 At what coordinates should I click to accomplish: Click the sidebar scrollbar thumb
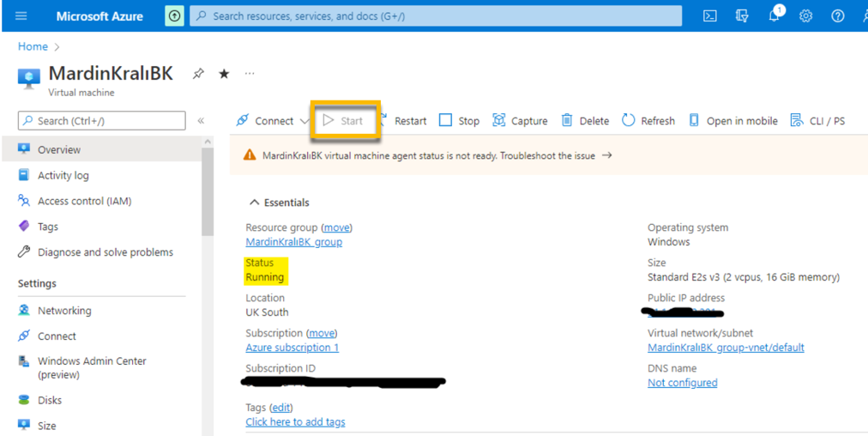207,191
